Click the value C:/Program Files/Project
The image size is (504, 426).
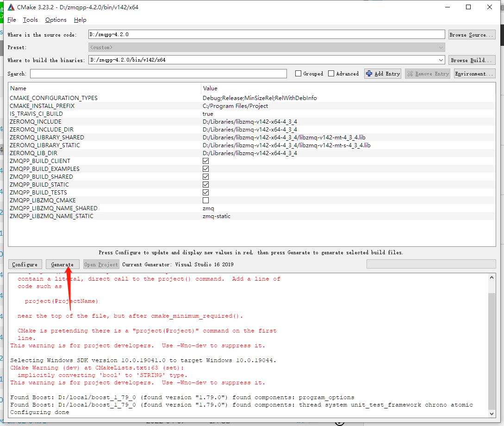click(235, 106)
